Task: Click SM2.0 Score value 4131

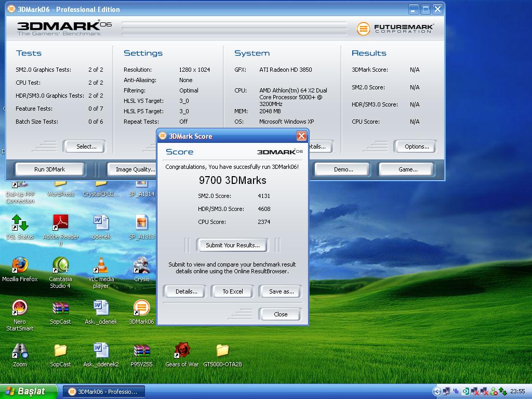Action: pos(264,196)
